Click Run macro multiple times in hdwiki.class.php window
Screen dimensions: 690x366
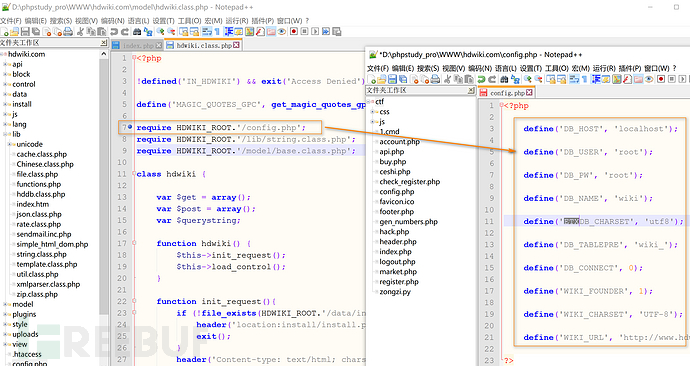[326, 32]
